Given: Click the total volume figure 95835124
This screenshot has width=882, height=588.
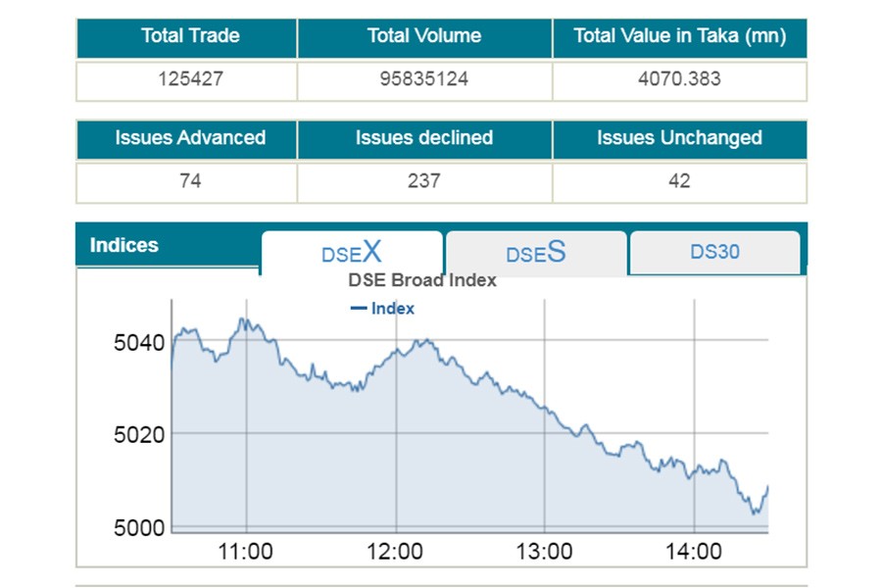Looking at the screenshot, I should (x=424, y=79).
